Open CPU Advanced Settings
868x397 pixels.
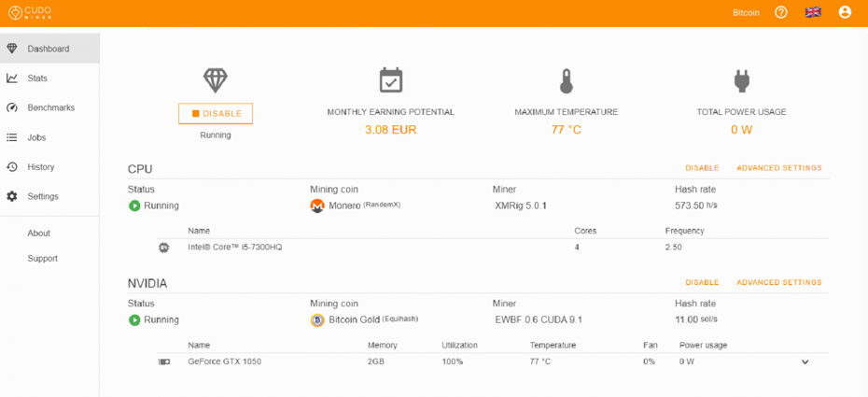tap(779, 168)
